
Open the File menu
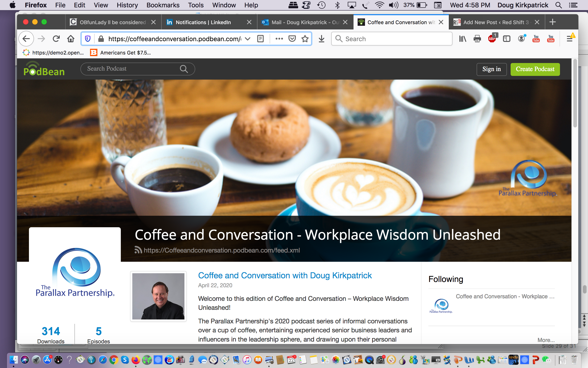[x=60, y=5]
